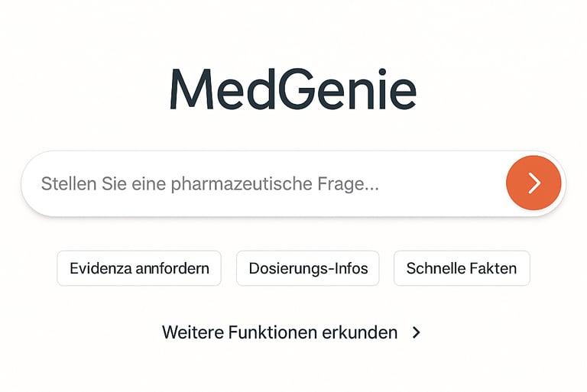Screen dimensions: 587x392
Task: Place the cursor in the search bar
Action: (260, 183)
